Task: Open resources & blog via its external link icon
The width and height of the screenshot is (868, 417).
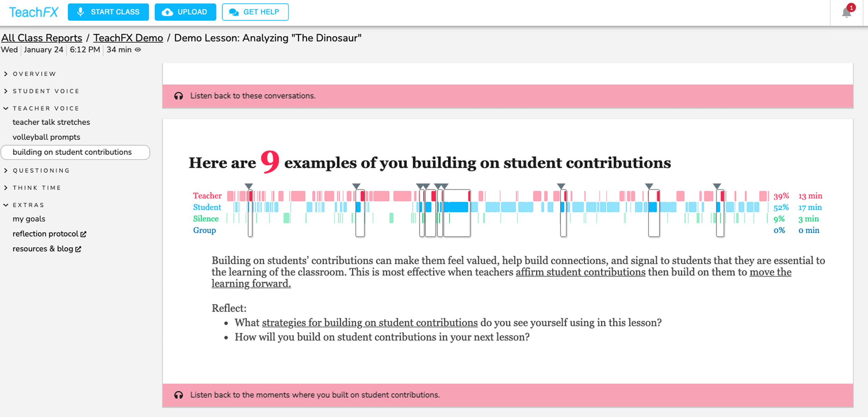Action: pos(78,249)
